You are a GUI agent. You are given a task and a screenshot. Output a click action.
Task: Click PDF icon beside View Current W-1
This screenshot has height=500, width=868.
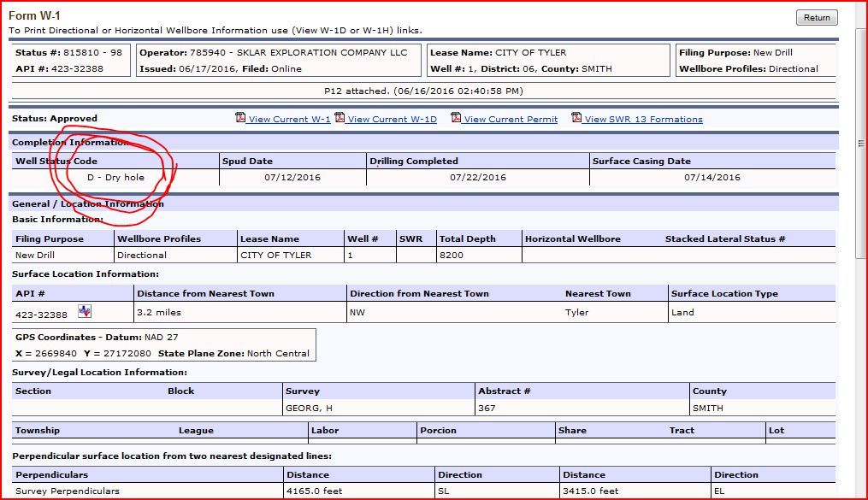point(240,117)
